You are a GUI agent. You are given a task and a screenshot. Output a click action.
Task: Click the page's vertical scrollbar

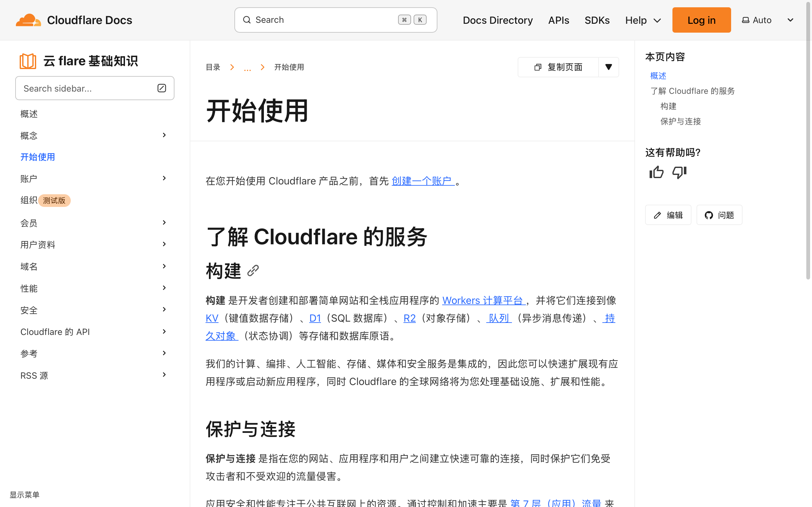click(808, 141)
